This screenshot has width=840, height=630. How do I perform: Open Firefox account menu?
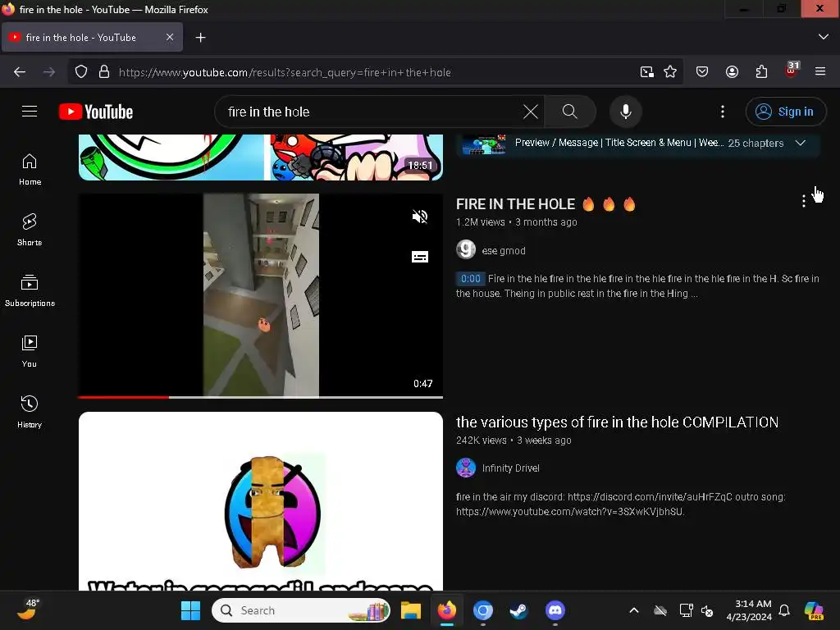point(732,72)
